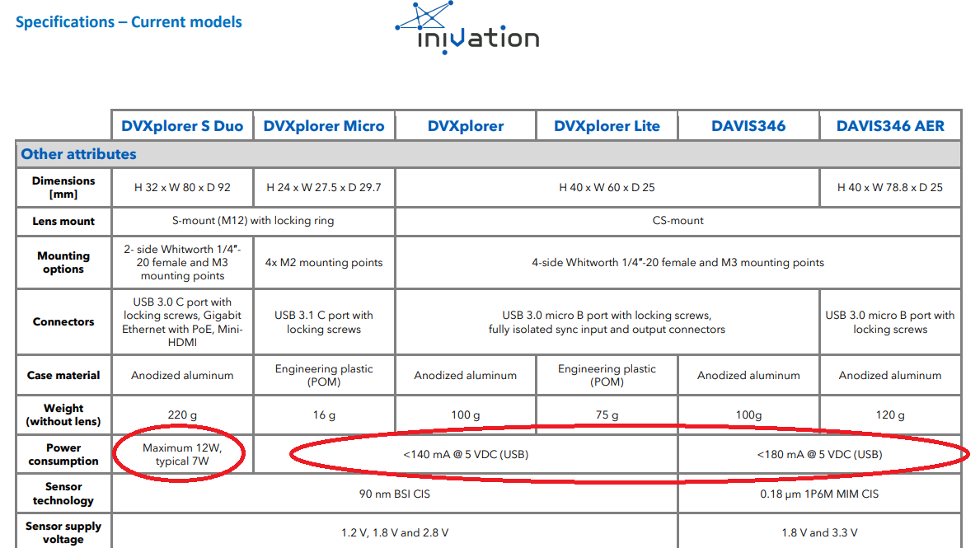Viewport: 980px width, 548px height.
Task: Select the "0.18 µm 1P6M MIM CIS" cell
Action: point(819,494)
